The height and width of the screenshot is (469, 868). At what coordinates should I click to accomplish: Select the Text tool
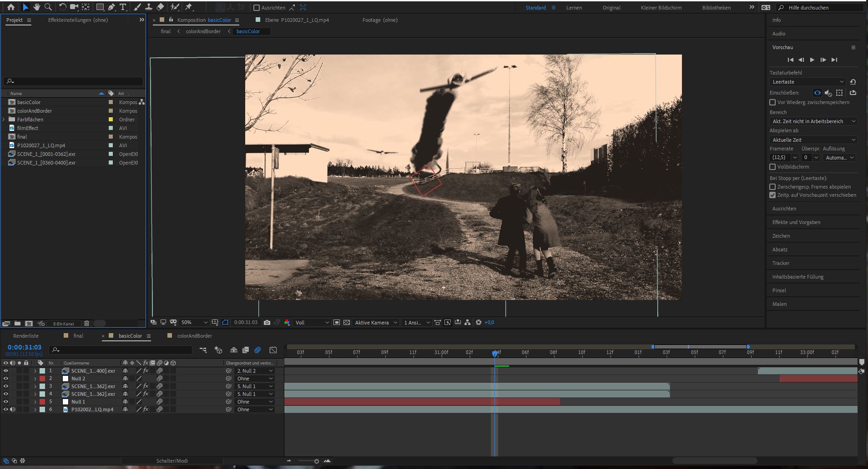tap(123, 7)
